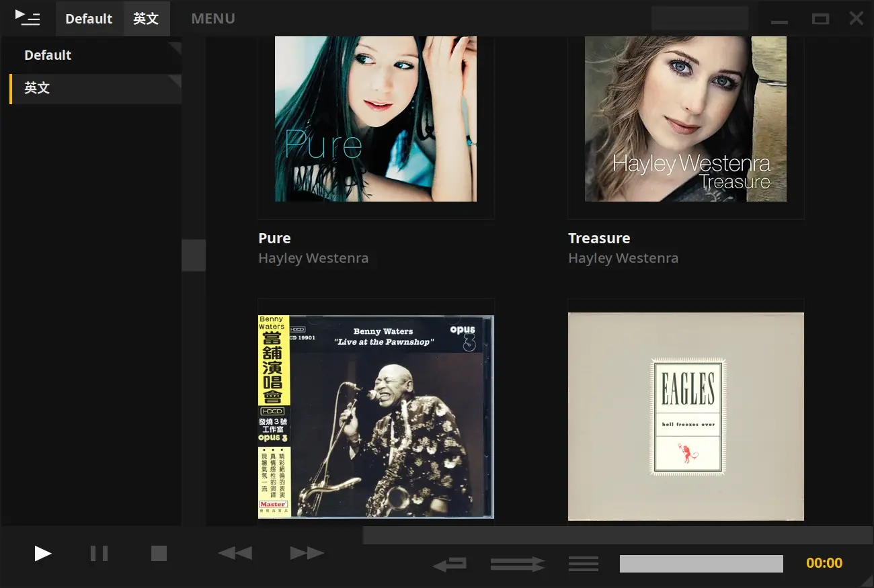Click the seek bar above playback controls
This screenshot has height=588, width=874.
(618, 535)
